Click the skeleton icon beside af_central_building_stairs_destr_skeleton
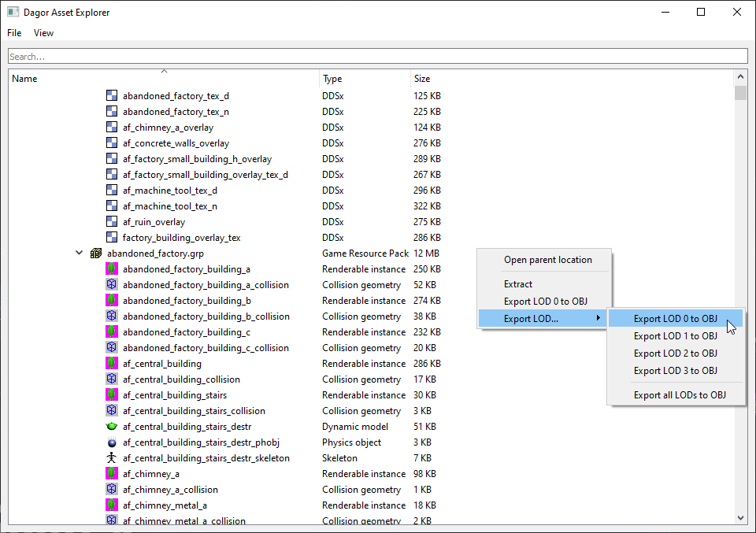The width and height of the screenshot is (756, 533). (x=110, y=457)
